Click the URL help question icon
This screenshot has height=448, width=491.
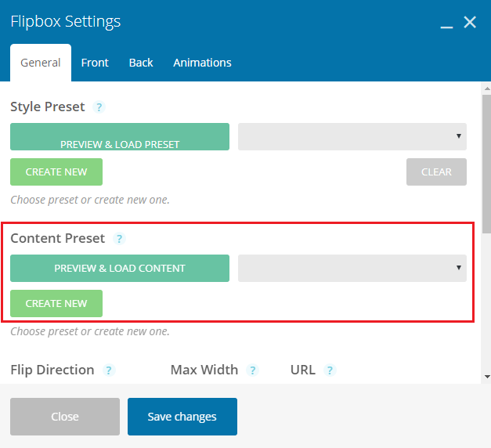330,370
